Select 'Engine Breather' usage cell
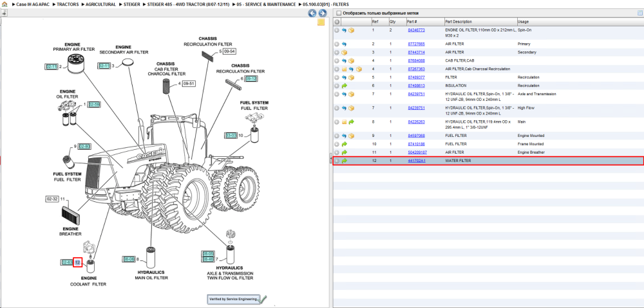The height and width of the screenshot is (308, 644). (x=531, y=152)
